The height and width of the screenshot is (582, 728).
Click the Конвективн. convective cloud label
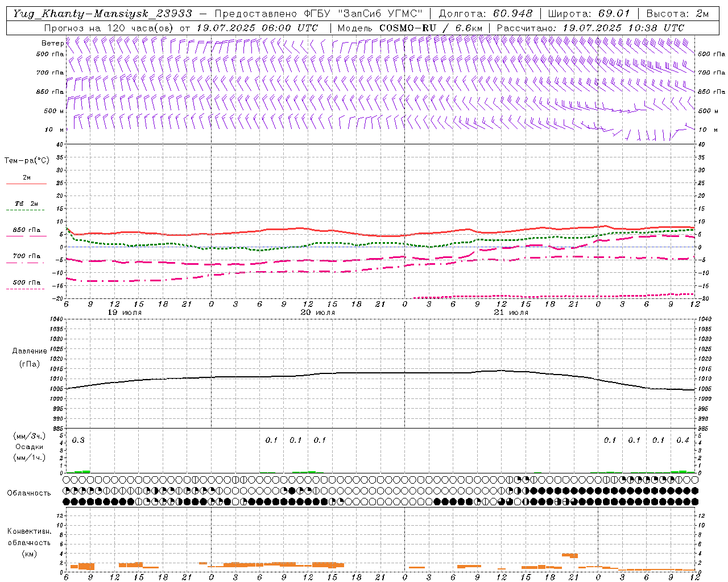(30, 531)
